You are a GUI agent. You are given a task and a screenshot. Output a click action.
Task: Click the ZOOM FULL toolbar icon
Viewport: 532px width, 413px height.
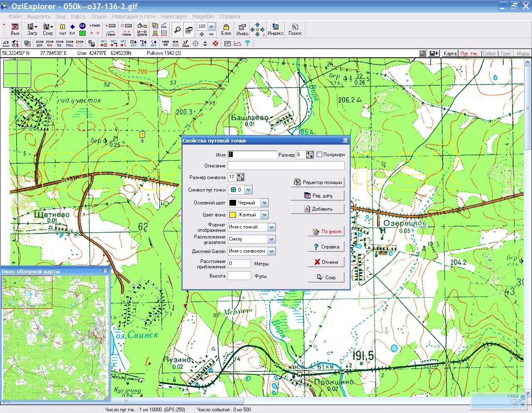[69, 43]
